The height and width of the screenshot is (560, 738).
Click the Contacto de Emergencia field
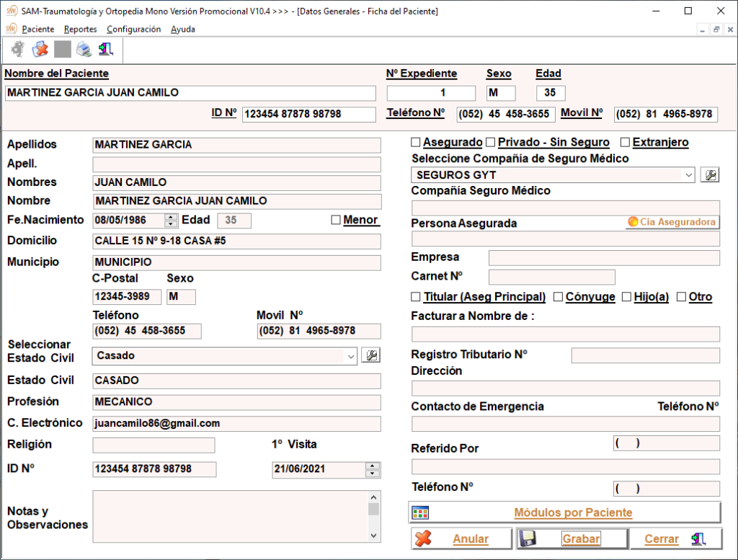[x=565, y=424]
